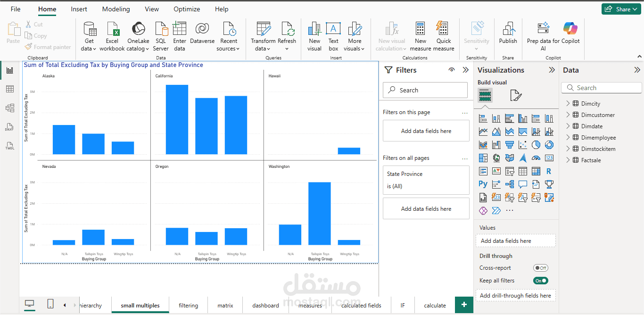Expand the Factsale table
The width and height of the screenshot is (644, 315).
[x=568, y=160]
